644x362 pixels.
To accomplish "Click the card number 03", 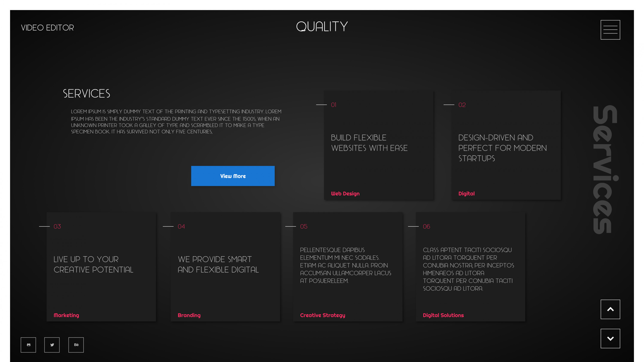I will pyautogui.click(x=57, y=226).
